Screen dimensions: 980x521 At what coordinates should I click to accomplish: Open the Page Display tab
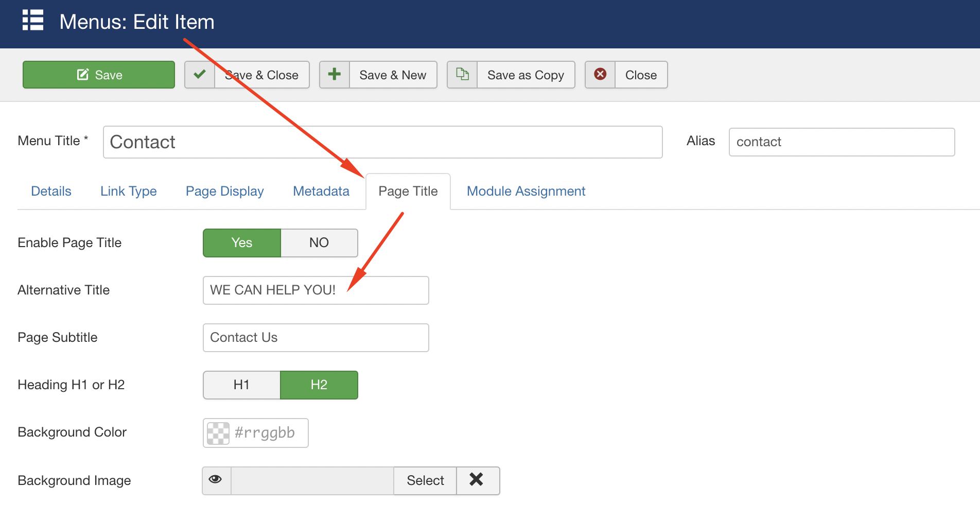225,191
